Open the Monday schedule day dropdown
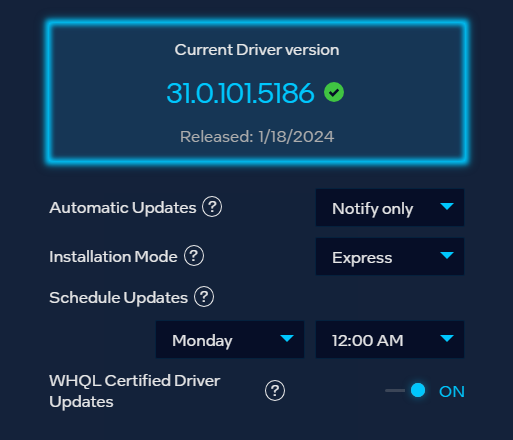 coord(230,340)
